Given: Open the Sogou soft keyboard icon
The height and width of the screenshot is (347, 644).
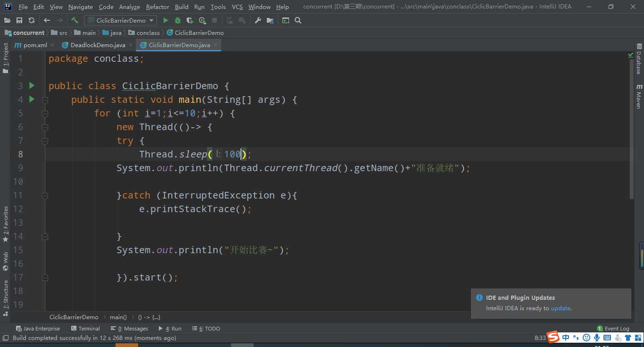Looking at the screenshot, I should 607,338.
